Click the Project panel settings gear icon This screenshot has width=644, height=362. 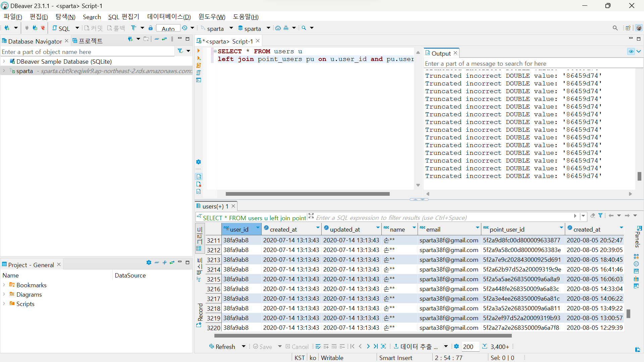149,262
